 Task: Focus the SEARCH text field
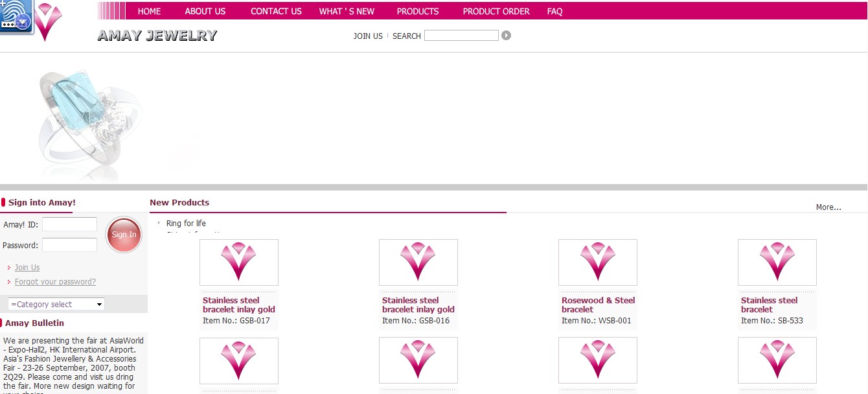pyautogui.click(x=461, y=36)
